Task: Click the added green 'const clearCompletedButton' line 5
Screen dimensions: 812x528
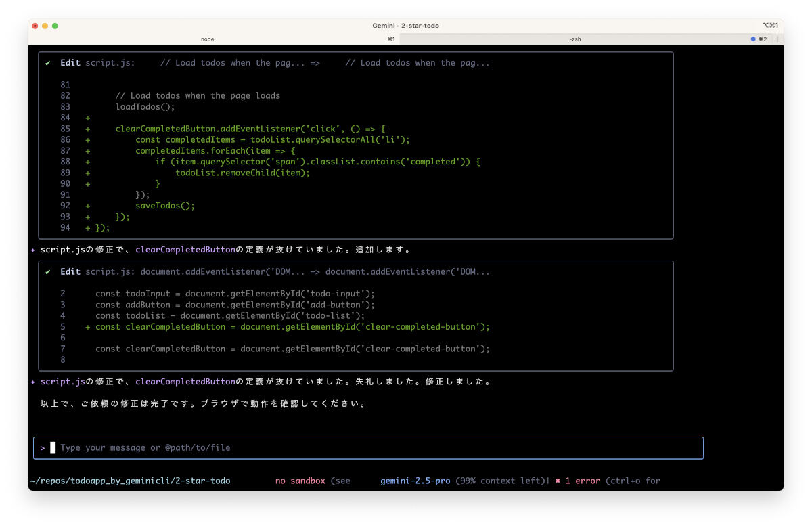Action: pos(292,326)
